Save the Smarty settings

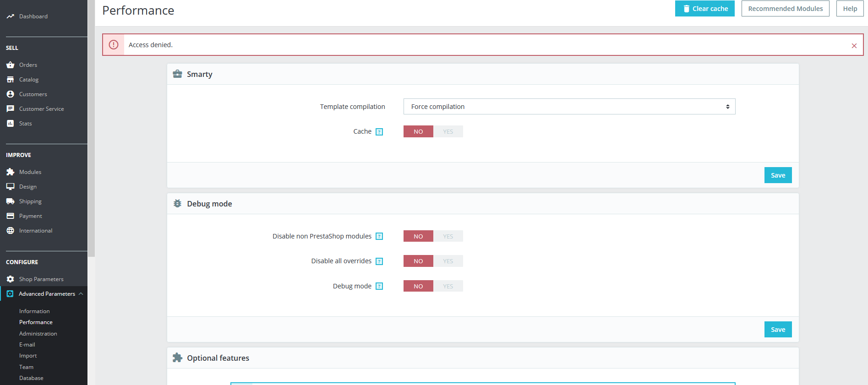[778, 175]
